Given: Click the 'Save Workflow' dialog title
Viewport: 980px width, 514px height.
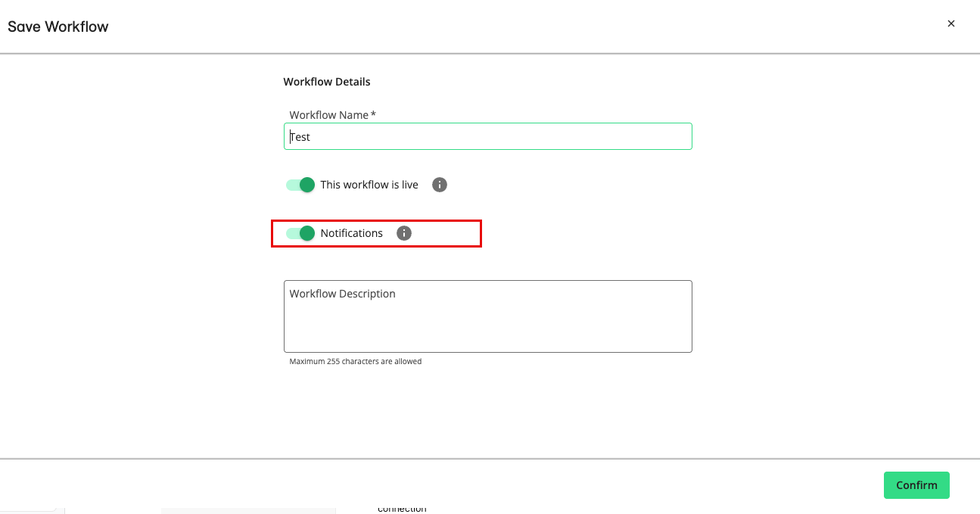Looking at the screenshot, I should (58, 26).
